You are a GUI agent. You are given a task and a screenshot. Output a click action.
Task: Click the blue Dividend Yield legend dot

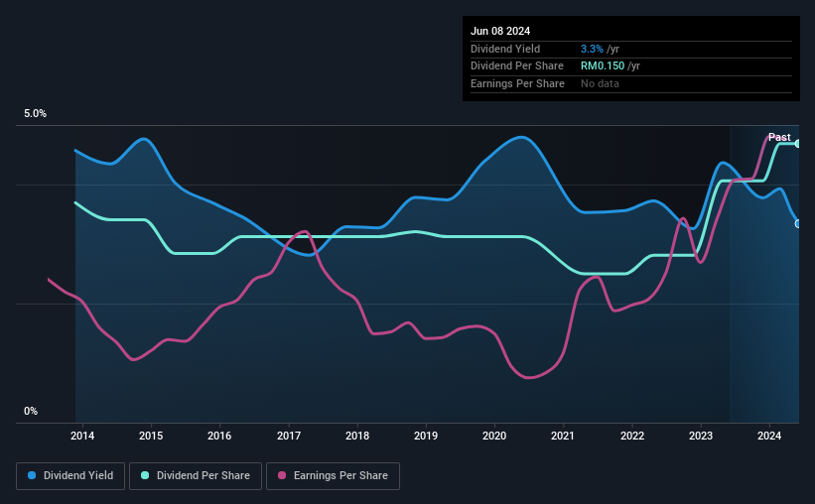(32, 475)
